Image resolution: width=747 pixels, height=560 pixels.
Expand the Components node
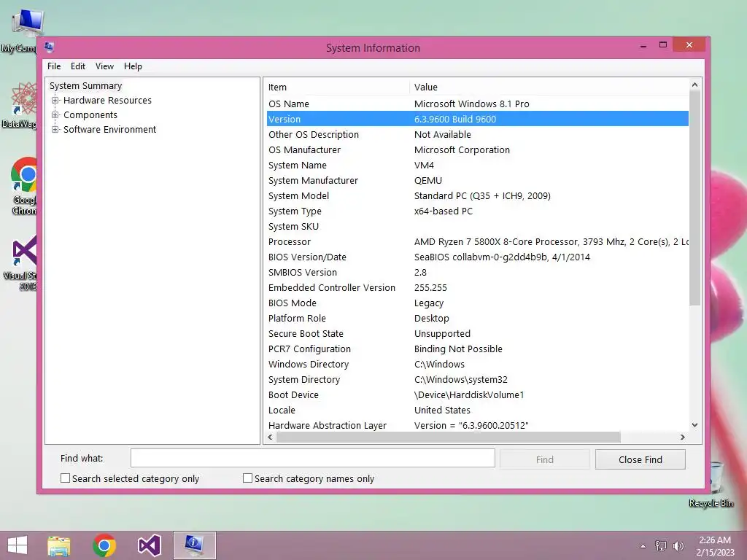click(55, 115)
